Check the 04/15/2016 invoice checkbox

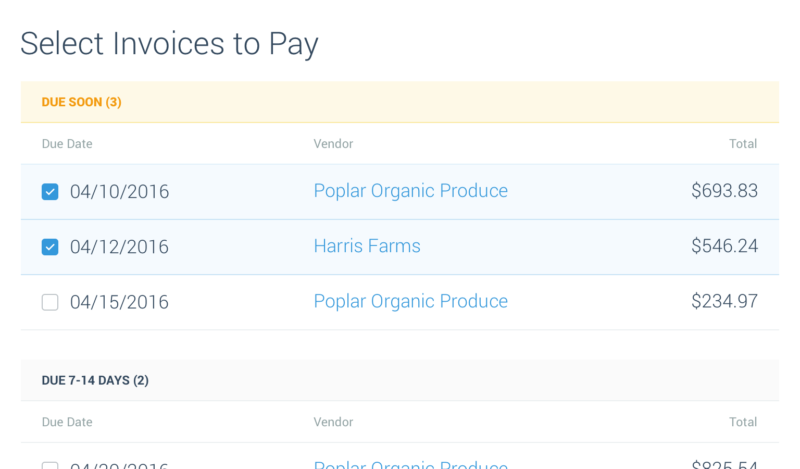(x=50, y=302)
